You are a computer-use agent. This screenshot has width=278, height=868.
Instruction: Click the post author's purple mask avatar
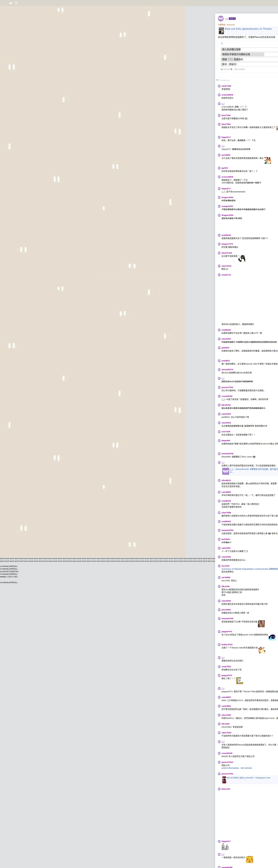point(221,19)
